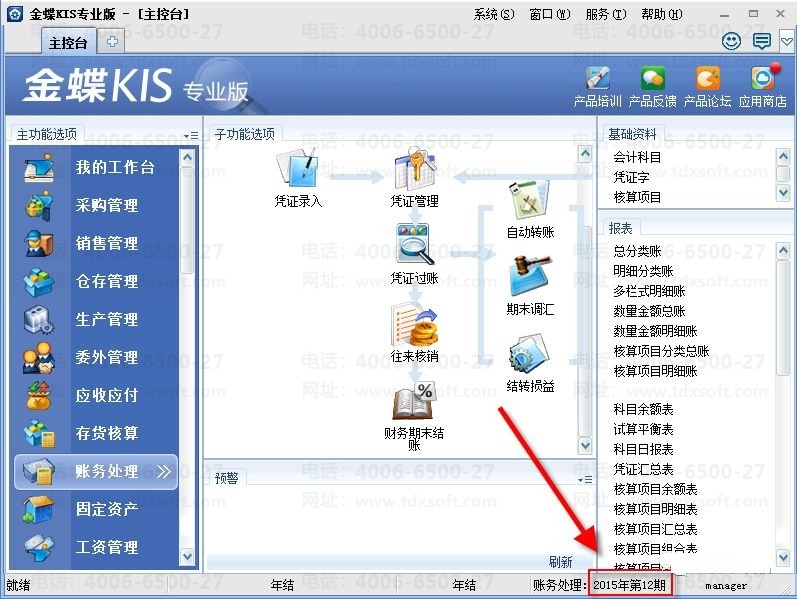Open the 帮助(H) menu
This screenshot has height=599, width=797.
661,14
